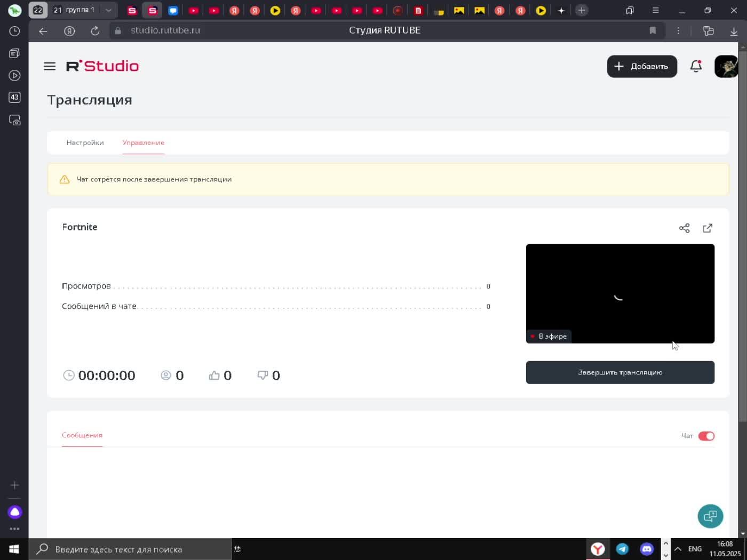Click the R Studio logo
Image resolution: width=747 pixels, height=560 pixels.
coord(102,66)
